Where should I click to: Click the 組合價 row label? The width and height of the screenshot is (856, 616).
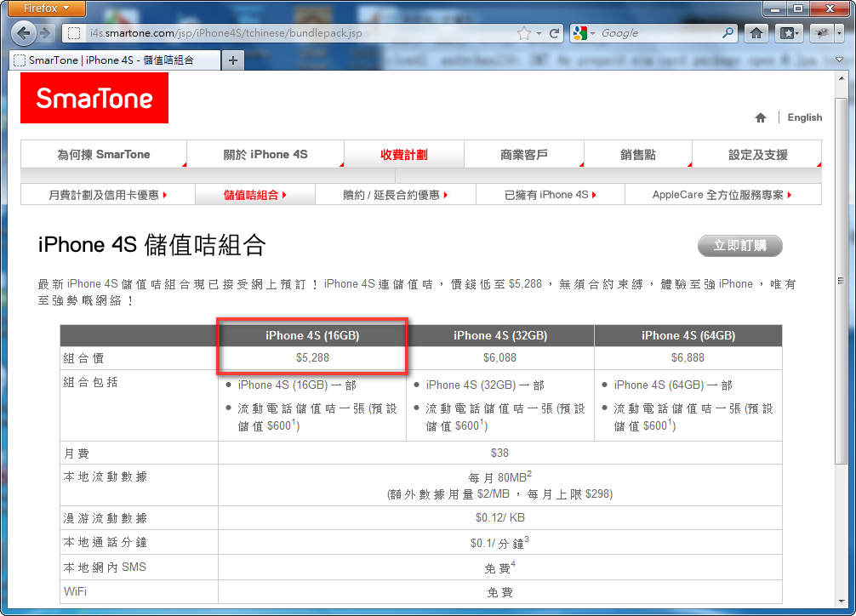coord(83,358)
